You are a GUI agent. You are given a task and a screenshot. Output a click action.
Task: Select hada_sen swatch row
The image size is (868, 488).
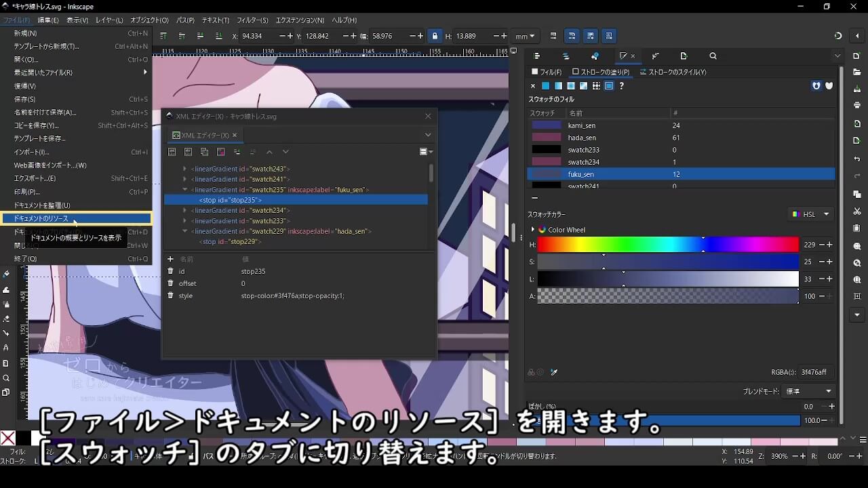pos(681,138)
